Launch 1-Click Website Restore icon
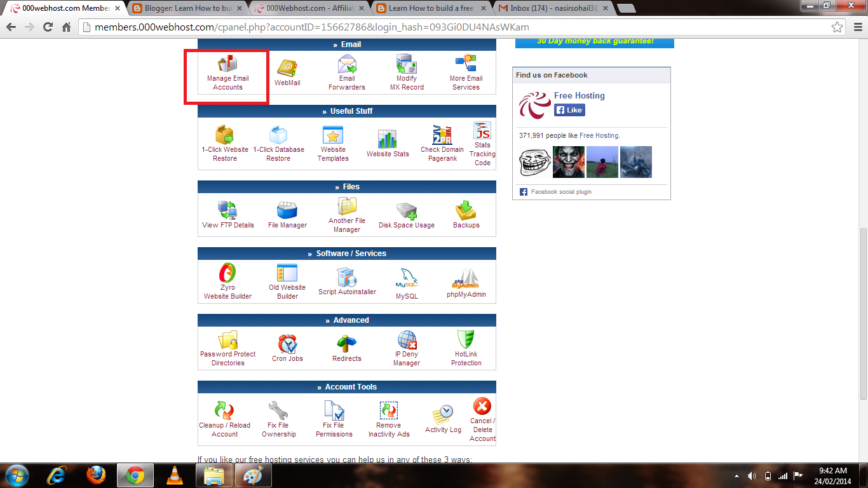The height and width of the screenshot is (488, 868). click(x=225, y=135)
